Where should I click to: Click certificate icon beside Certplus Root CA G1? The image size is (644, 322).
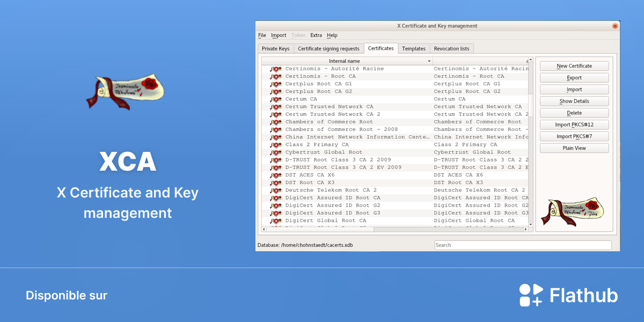(276, 84)
